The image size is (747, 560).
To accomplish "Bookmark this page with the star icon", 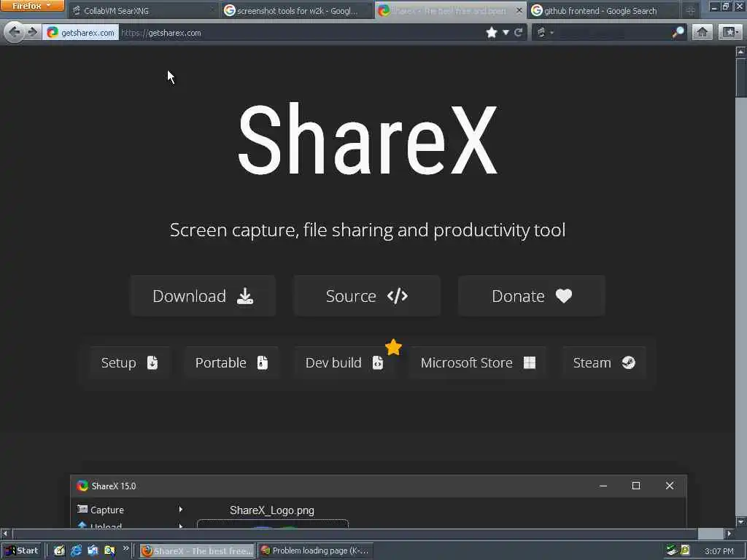I will (492, 32).
